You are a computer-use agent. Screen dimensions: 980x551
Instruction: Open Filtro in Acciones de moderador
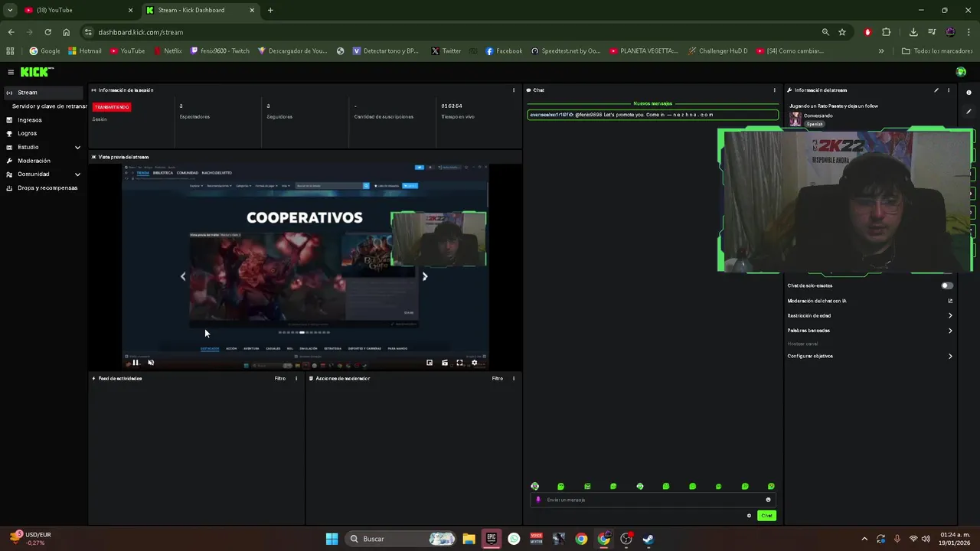point(498,379)
